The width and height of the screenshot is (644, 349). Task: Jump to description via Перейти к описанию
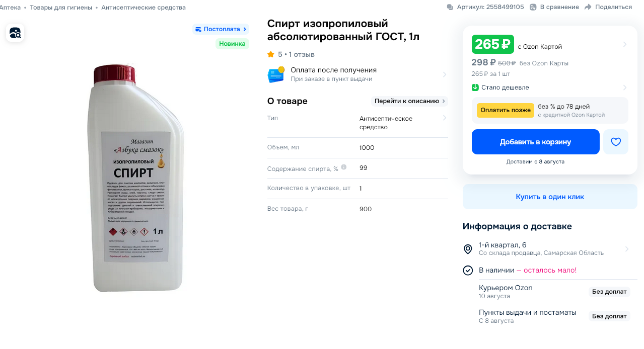pos(409,101)
